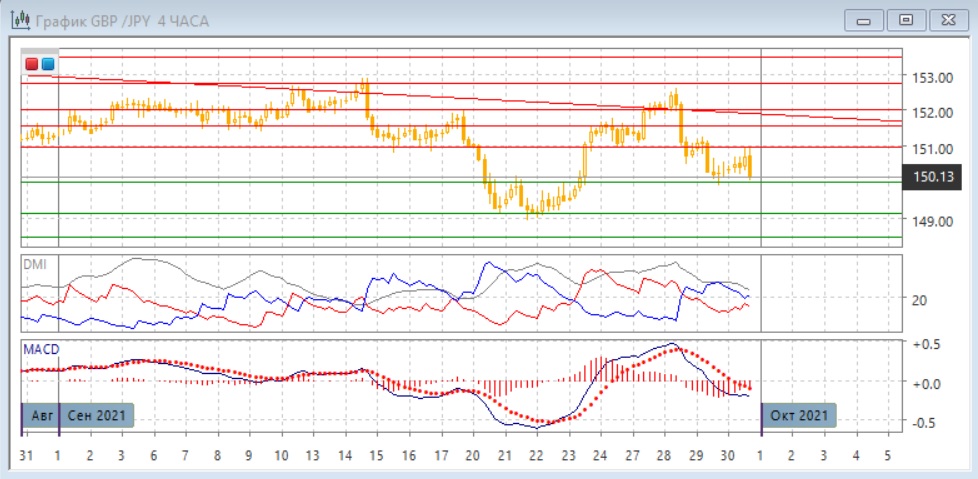Image resolution: width=978 pixels, height=479 pixels.
Task: Click the Сен 2021 month marker
Action: click(x=96, y=415)
